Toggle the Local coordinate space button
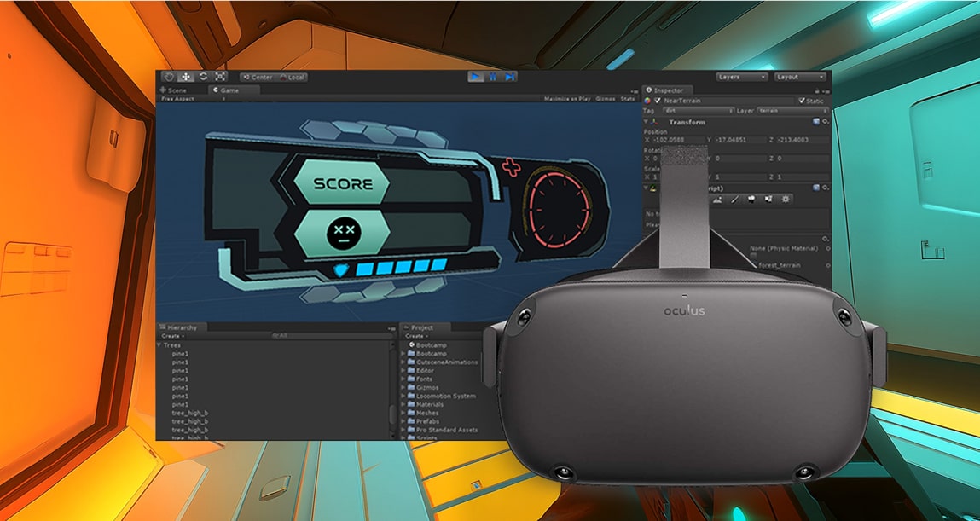This screenshot has width=980, height=521. pyautogui.click(x=292, y=78)
